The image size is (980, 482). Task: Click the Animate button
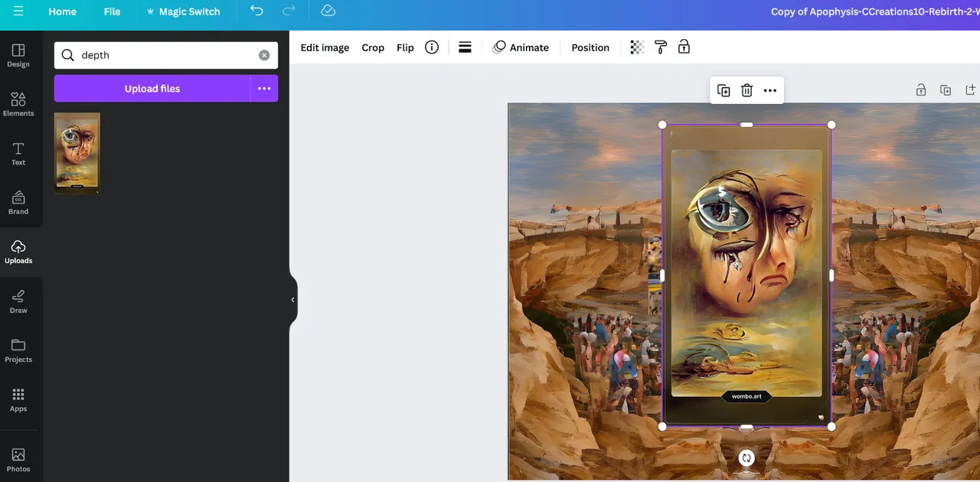tap(521, 47)
